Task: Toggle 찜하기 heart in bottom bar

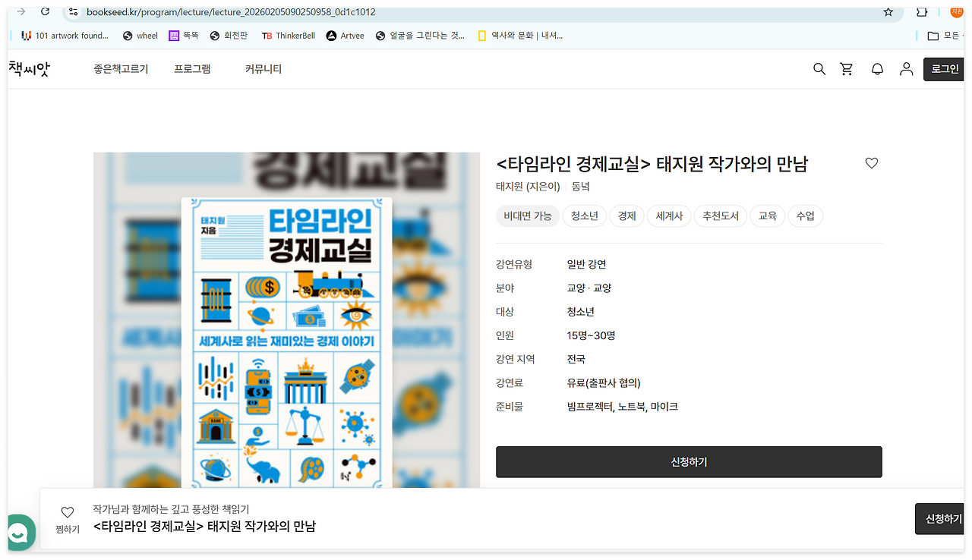Action: pos(68,513)
